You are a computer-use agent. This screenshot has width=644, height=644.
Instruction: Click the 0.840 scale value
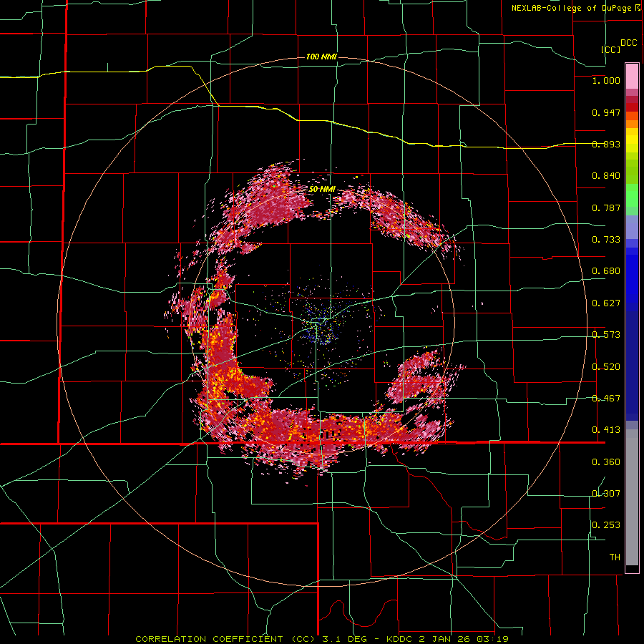coord(606,176)
